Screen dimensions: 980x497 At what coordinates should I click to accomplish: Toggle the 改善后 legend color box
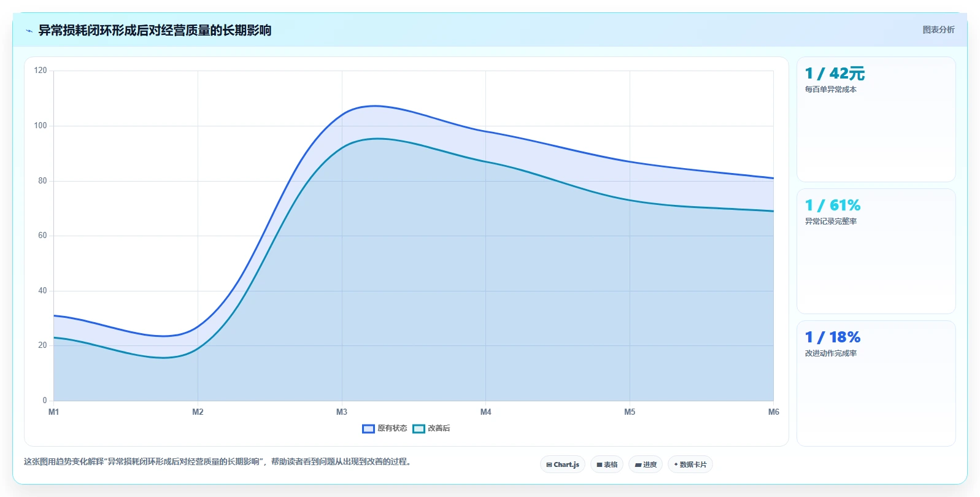419,428
